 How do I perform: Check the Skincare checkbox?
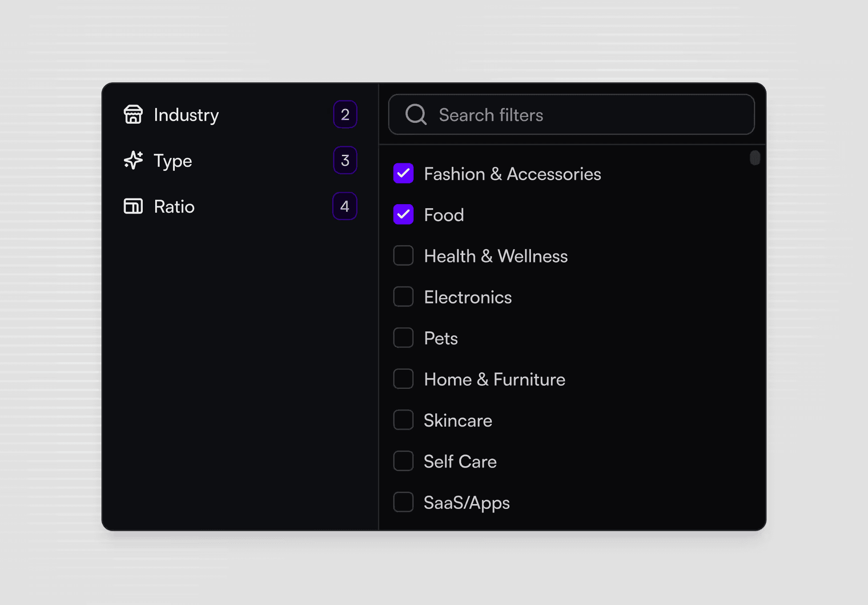[403, 420]
